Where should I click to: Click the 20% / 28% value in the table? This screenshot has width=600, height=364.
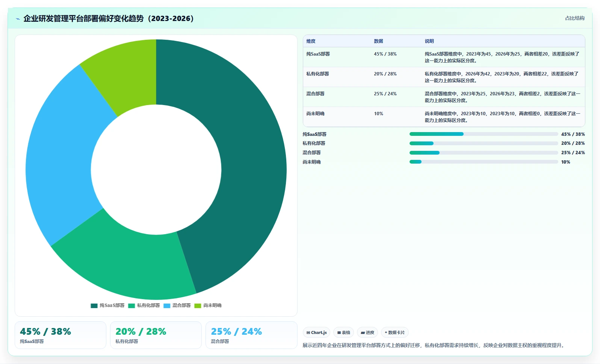coord(385,74)
